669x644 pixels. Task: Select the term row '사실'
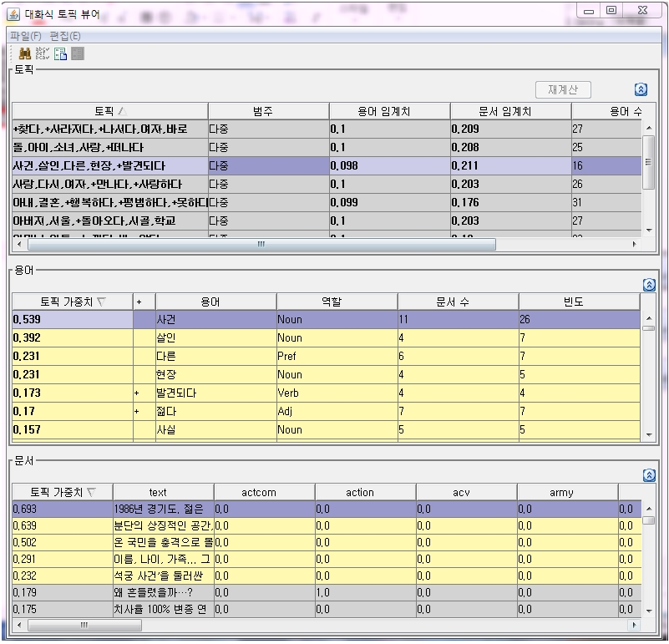(x=327, y=429)
